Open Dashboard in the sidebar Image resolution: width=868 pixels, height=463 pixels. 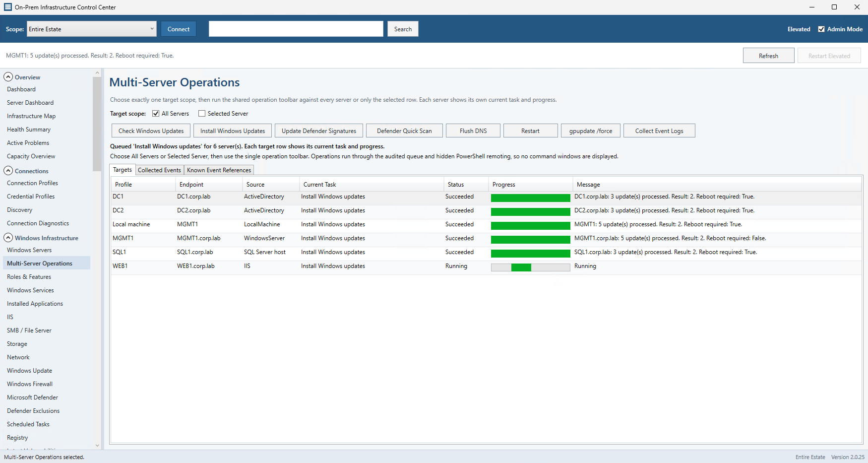click(21, 89)
